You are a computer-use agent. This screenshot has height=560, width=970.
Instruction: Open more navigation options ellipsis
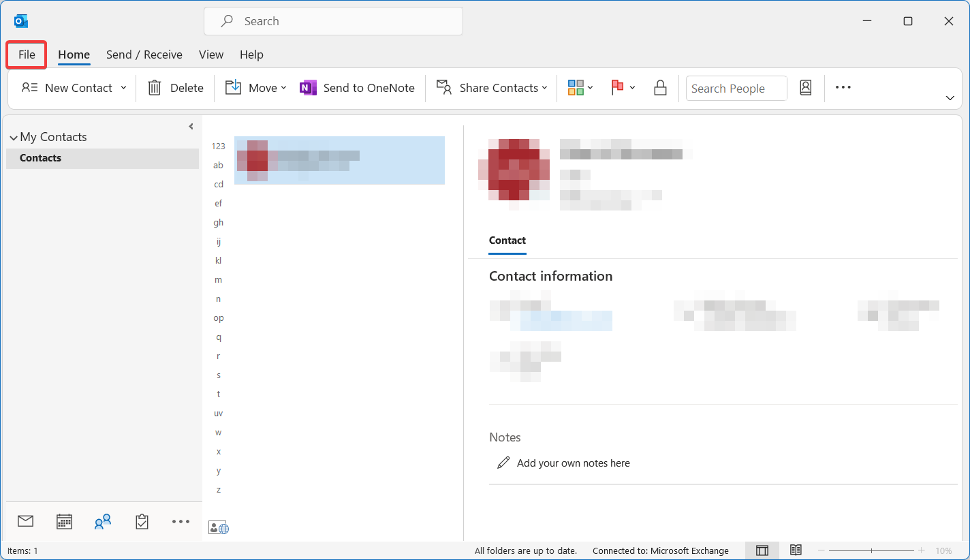coord(181,521)
